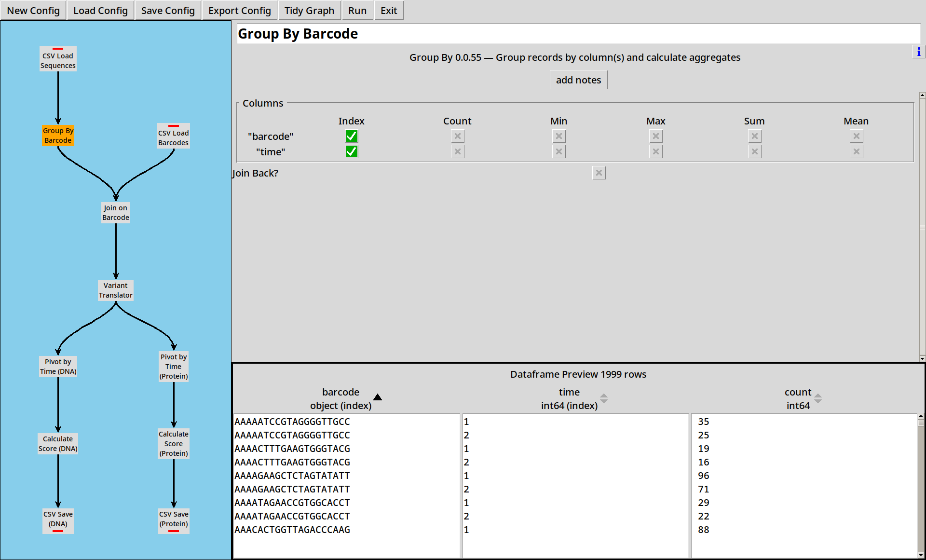The image size is (926, 560).
Task: Select the CSV Load Barcodes node
Action: tap(174, 136)
